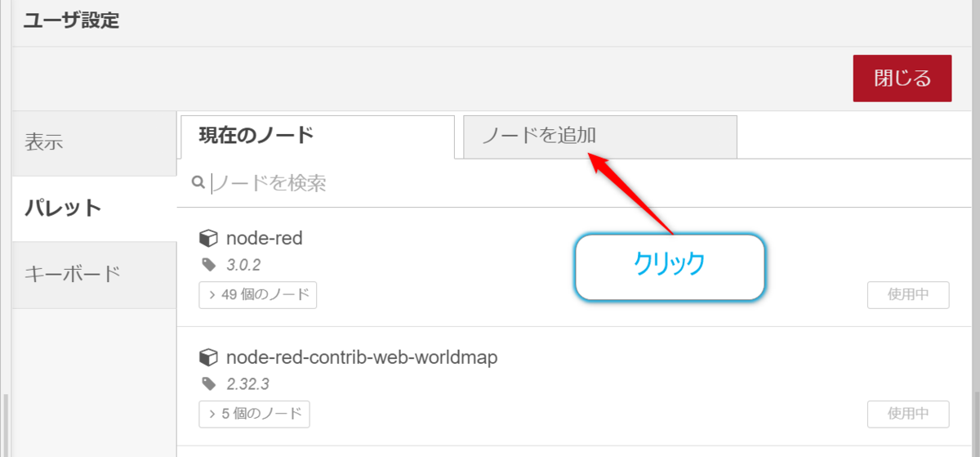980x457 pixels.
Task: Switch to the ノードを追加 tab
Action: pyautogui.click(x=600, y=137)
